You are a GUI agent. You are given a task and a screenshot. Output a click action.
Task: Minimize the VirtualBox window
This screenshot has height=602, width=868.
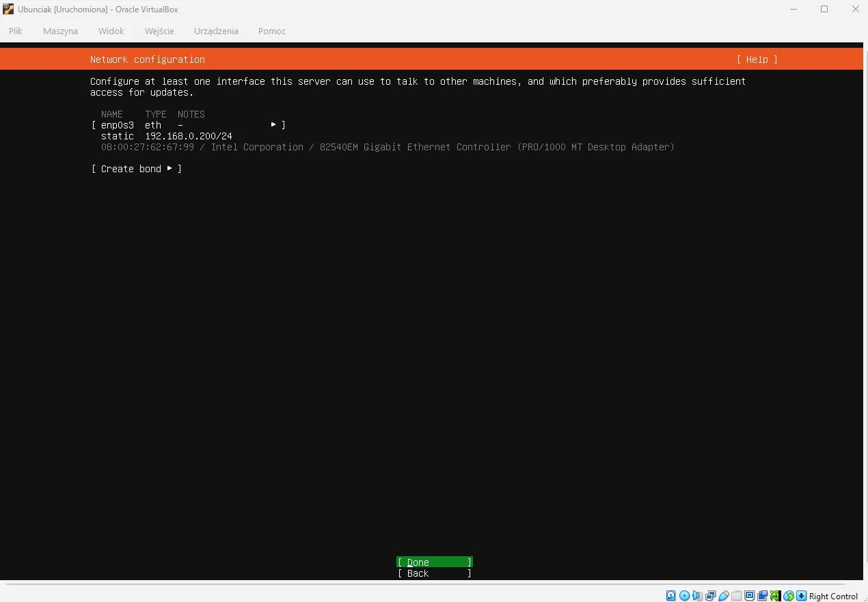coord(793,9)
